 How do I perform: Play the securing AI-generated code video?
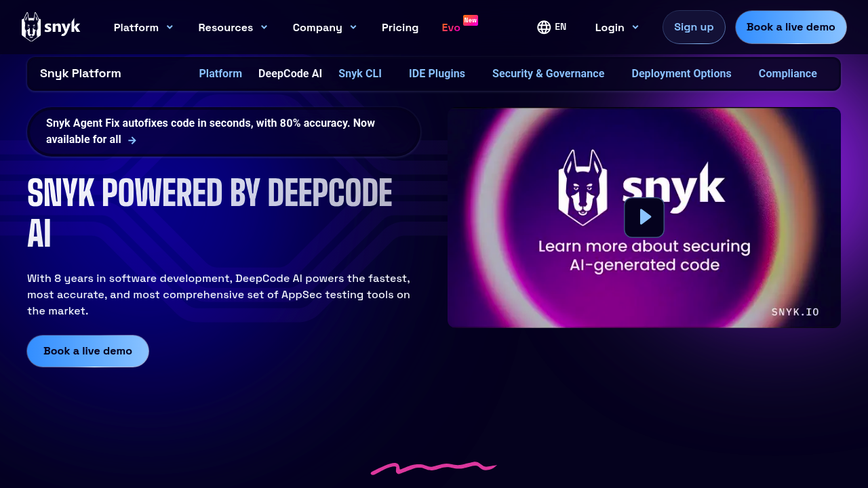644,218
